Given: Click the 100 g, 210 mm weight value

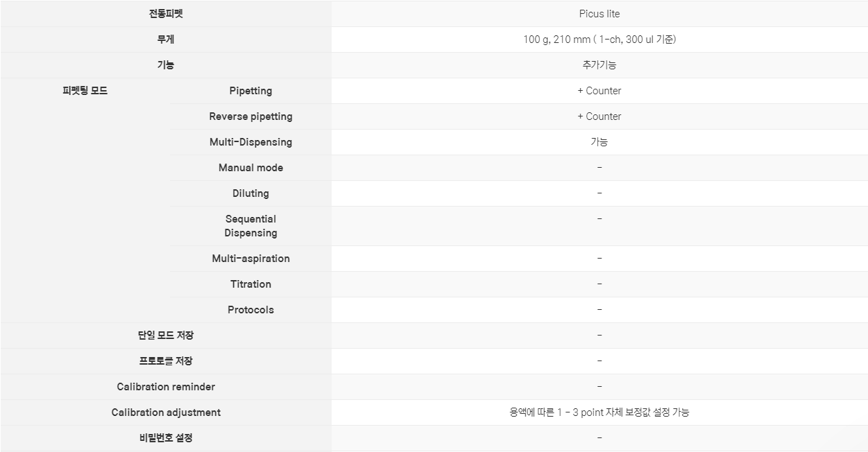Looking at the screenshot, I should pos(599,40).
